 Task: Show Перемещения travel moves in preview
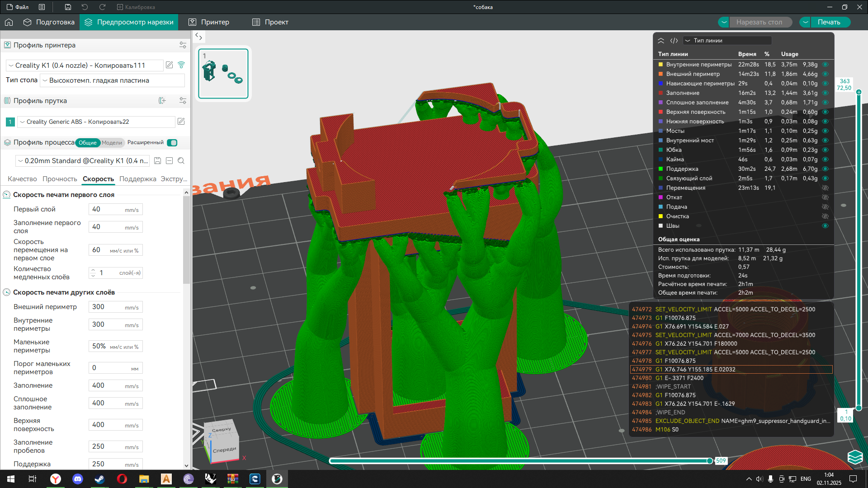pyautogui.click(x=825, y=188)
